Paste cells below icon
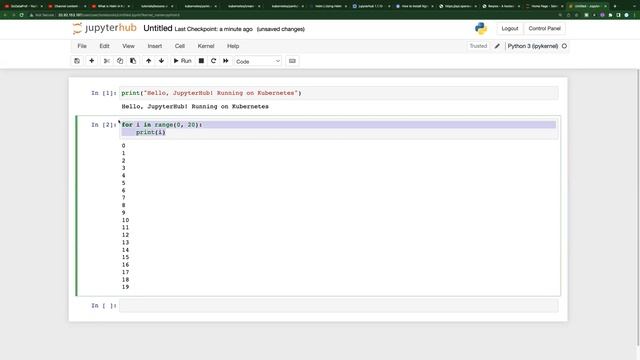640x360 pixels. 133,61
